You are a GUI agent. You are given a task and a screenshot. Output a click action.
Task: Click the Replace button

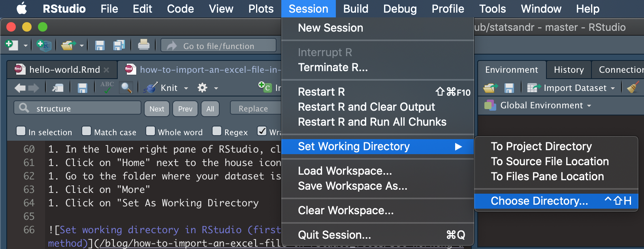point(255,108)
